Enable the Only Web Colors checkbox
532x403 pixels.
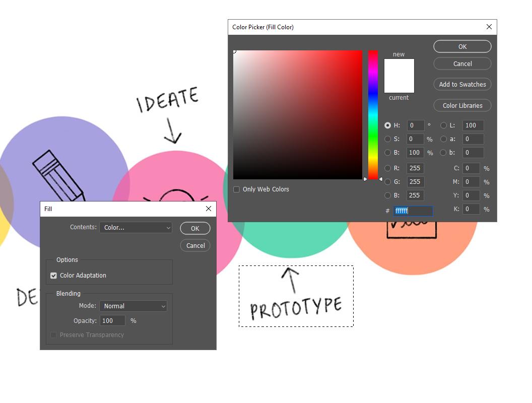point(236,189)
